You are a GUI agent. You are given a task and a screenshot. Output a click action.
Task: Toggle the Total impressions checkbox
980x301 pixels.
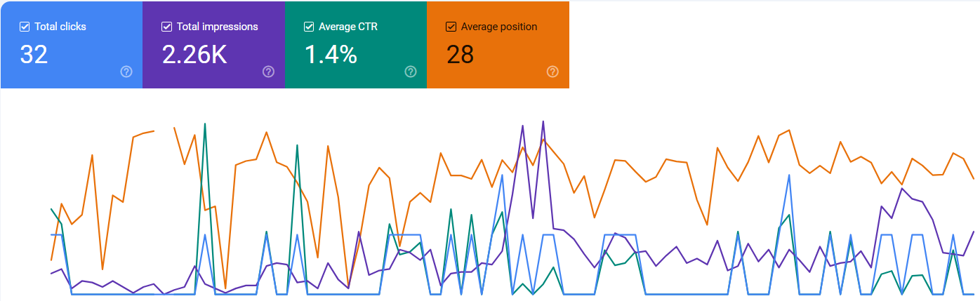click(x=166, y=27)
